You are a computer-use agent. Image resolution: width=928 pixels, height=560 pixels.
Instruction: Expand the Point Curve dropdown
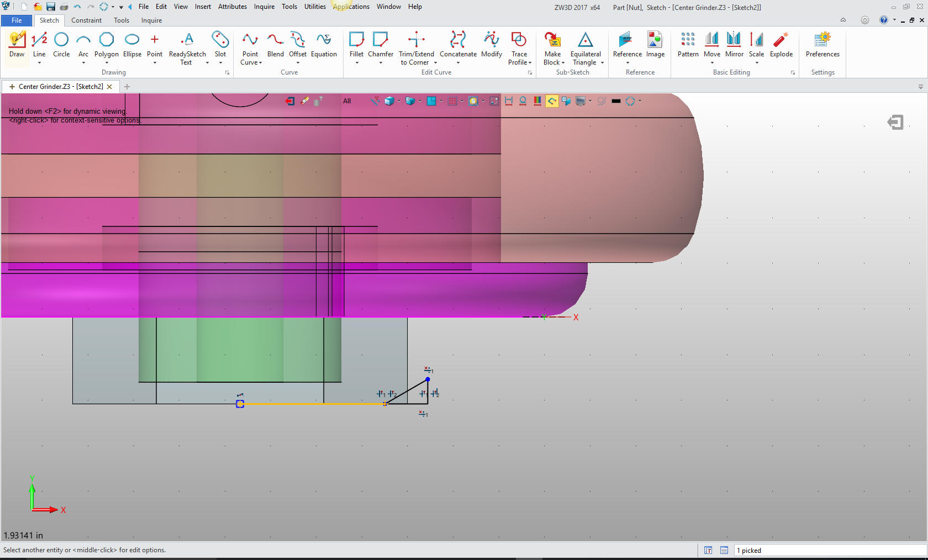pyautogui.click(x=260, y=63)
